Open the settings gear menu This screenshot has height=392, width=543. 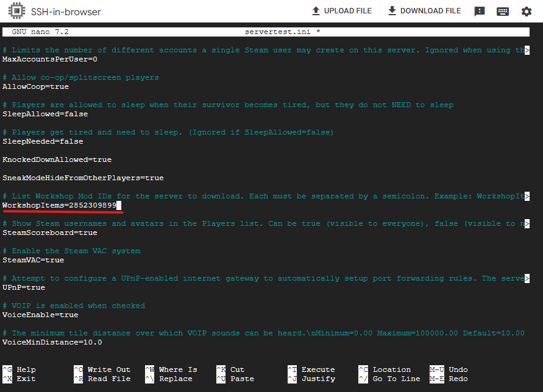pos(527,12)
